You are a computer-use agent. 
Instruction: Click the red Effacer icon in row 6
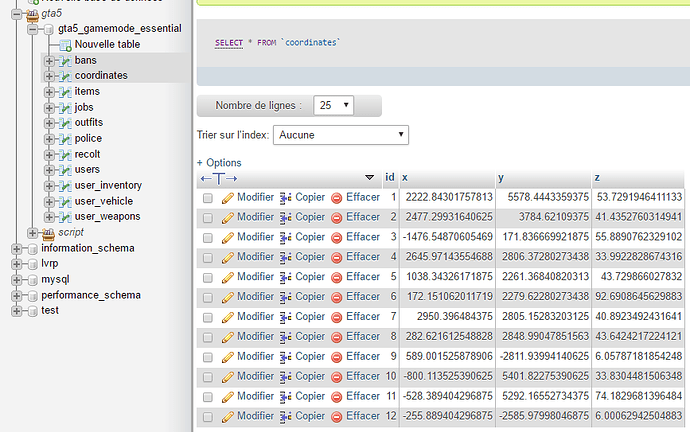tap(337, 298)
